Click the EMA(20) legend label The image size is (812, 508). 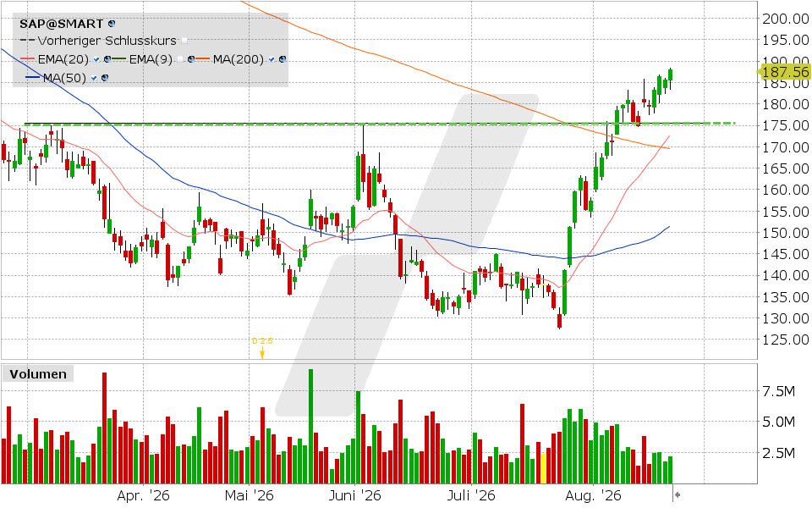pos(63,59)
